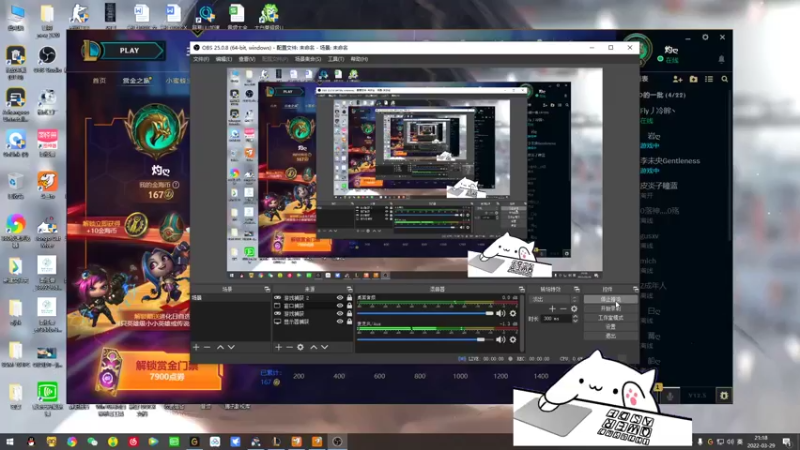Click 工作室模式 button in OBS controls
The height and width of the screenshot is (450, 800).
pyautogui.click(x=611, y=318)
